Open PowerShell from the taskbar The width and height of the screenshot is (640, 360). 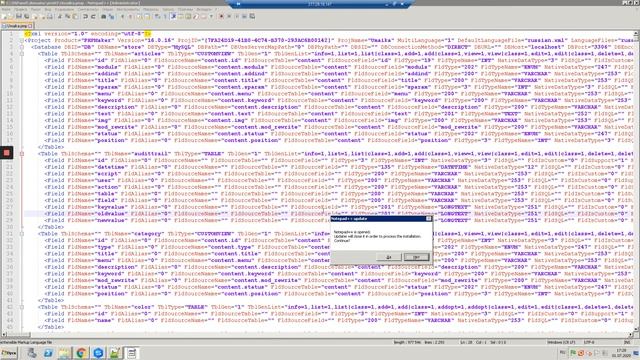click(x=48, y=353)
